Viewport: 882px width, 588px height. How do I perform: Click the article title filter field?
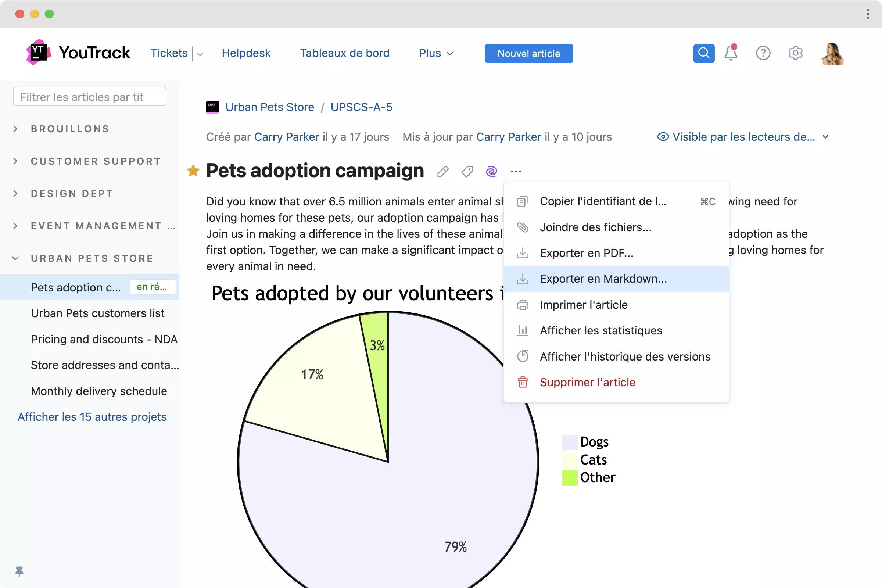pos(89,97)
